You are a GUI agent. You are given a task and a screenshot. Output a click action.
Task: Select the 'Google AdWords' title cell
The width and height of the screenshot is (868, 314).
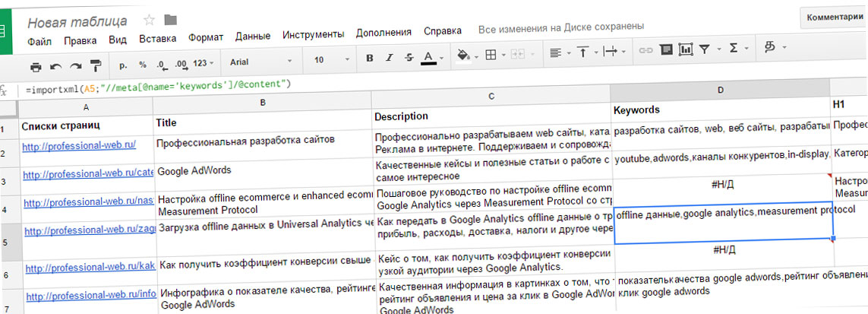click(x=264, y=175)
